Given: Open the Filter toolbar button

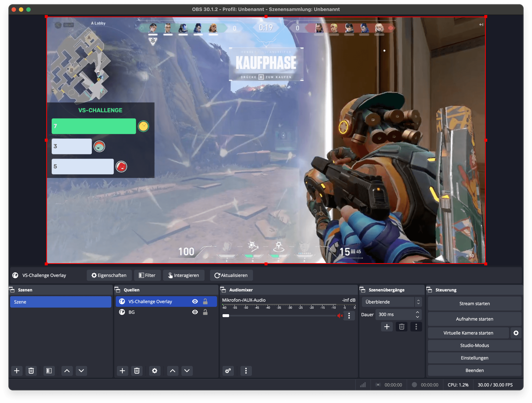Looking at the screenshot, I should (x=147, y=275).
